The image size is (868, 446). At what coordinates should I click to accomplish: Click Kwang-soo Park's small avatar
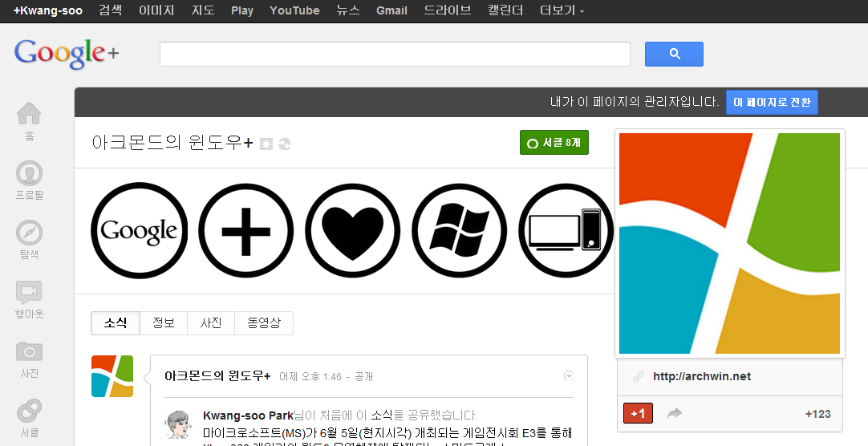point(178,424)
